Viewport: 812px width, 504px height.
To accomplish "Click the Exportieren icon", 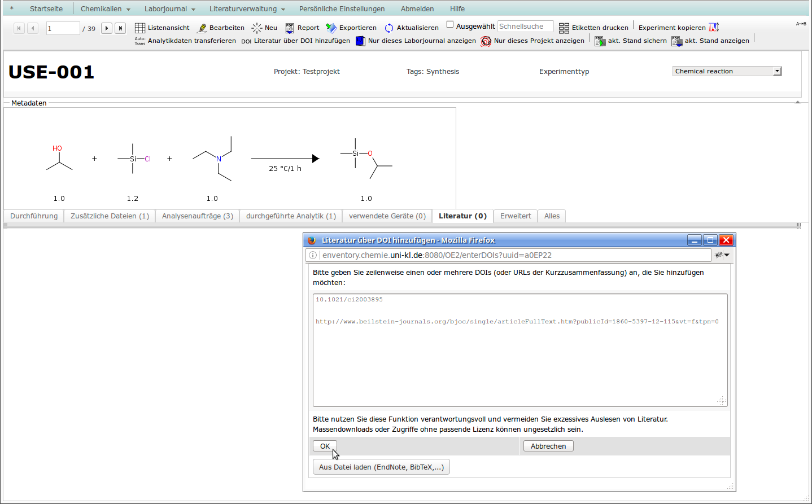I will pyautogui.click(x=331, y=28).
